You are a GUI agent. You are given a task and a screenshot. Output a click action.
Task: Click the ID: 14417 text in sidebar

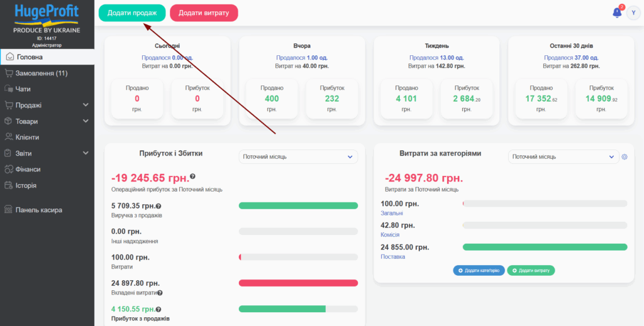point(47,38)
